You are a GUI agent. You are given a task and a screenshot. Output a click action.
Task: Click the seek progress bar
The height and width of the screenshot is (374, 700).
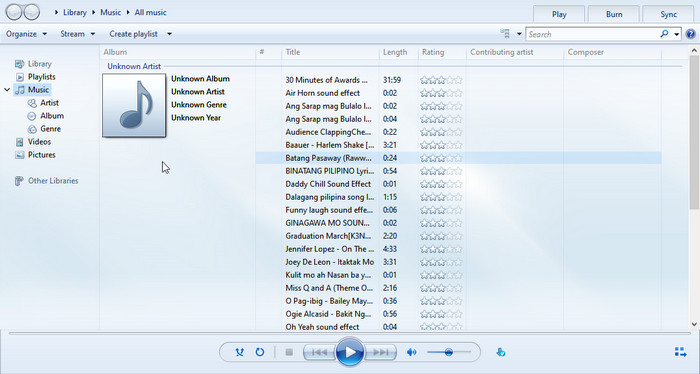coord(350,333)
